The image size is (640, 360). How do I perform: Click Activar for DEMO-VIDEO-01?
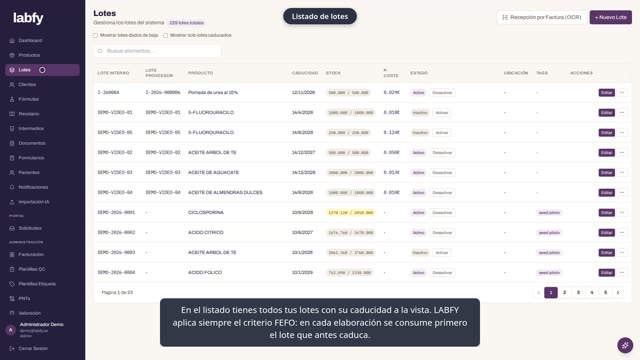coord(442,113)
